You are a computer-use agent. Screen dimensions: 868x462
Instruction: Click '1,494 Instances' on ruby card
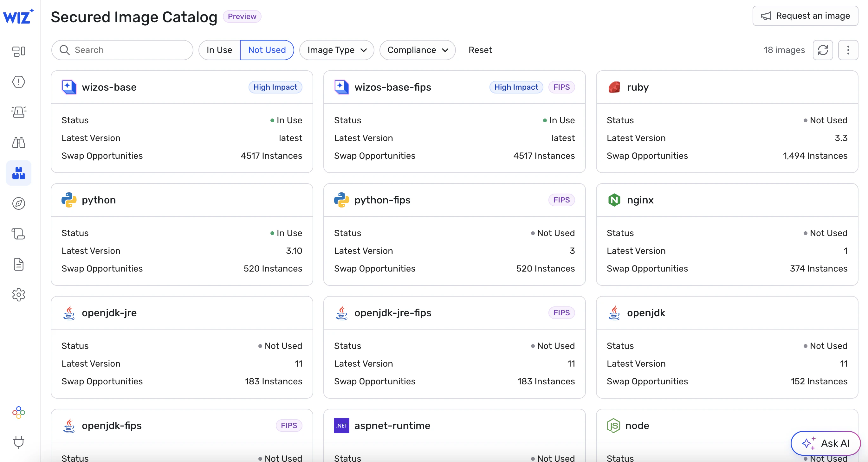click(815, 156)
